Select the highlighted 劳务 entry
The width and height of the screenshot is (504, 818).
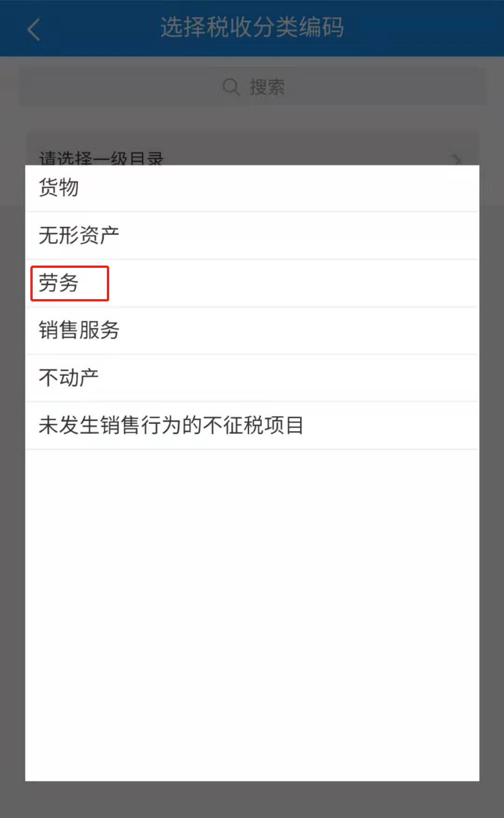coord(252,283)
